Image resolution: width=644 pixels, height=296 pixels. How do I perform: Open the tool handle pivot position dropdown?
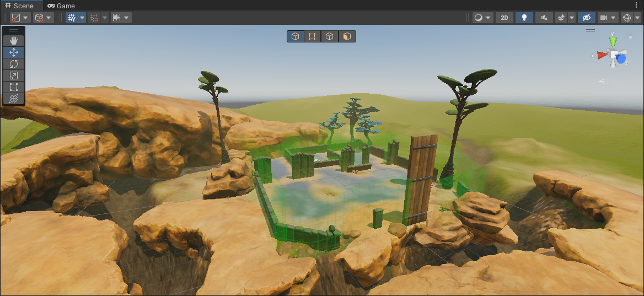[20, 18]
